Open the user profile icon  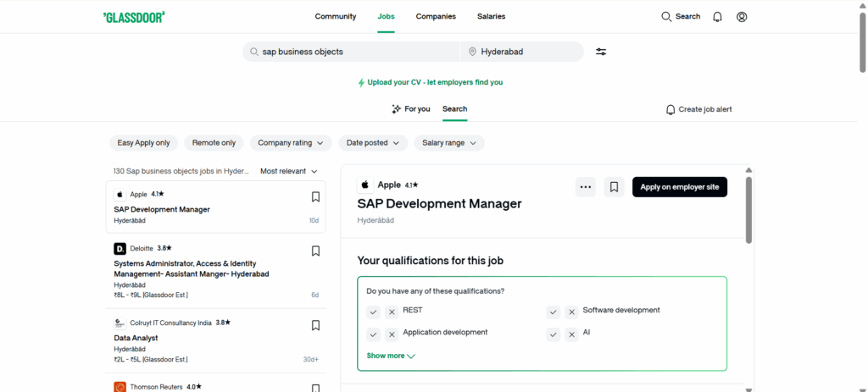point(742,17)
